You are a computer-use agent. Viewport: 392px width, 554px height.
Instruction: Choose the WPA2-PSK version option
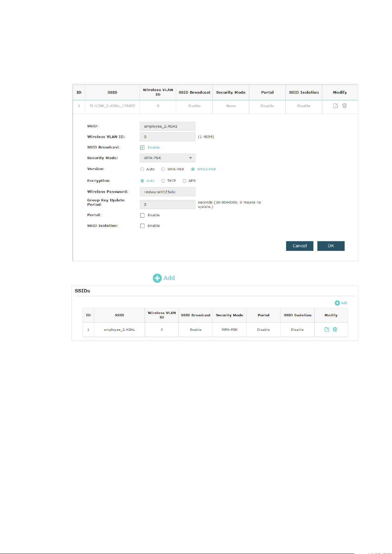pos(193,169)
